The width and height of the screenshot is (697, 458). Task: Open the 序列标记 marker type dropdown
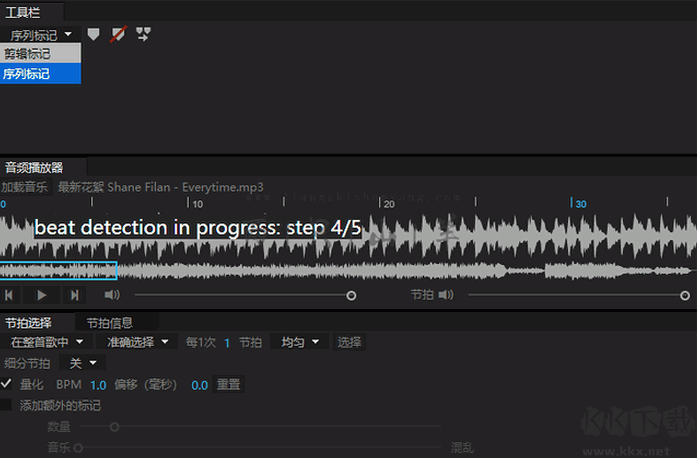click(40, 34)
